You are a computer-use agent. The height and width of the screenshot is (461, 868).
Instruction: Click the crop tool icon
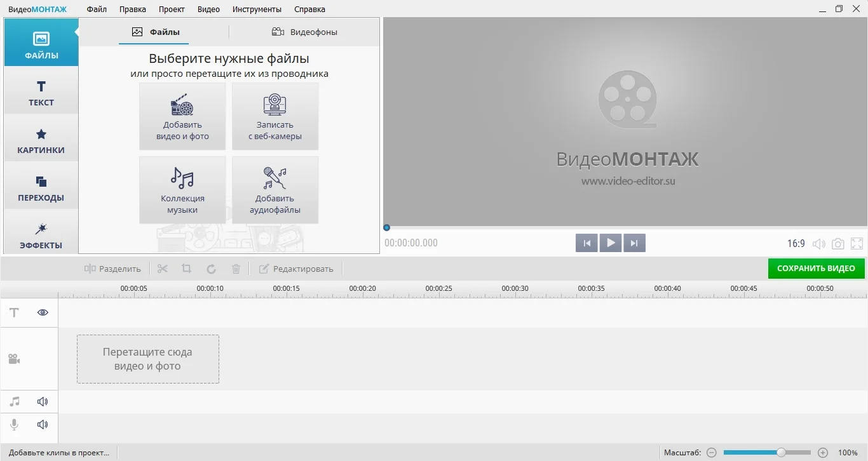pos(186,269)
